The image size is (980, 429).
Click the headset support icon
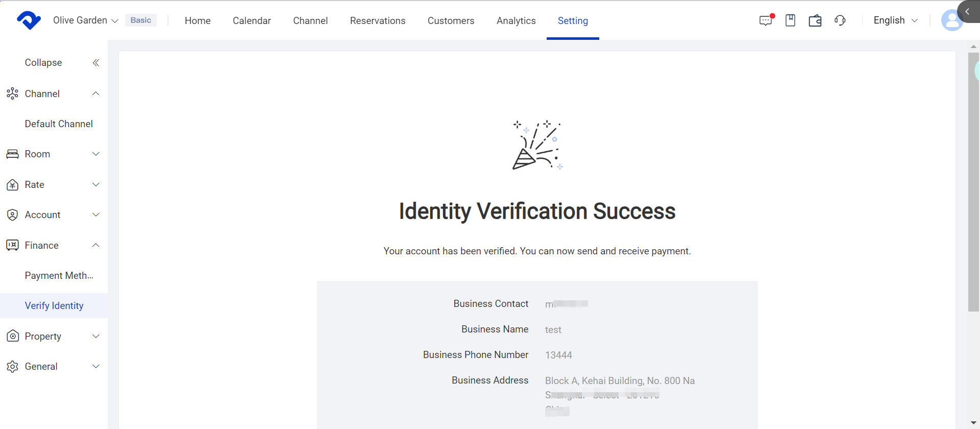click(x=840, y=20)
